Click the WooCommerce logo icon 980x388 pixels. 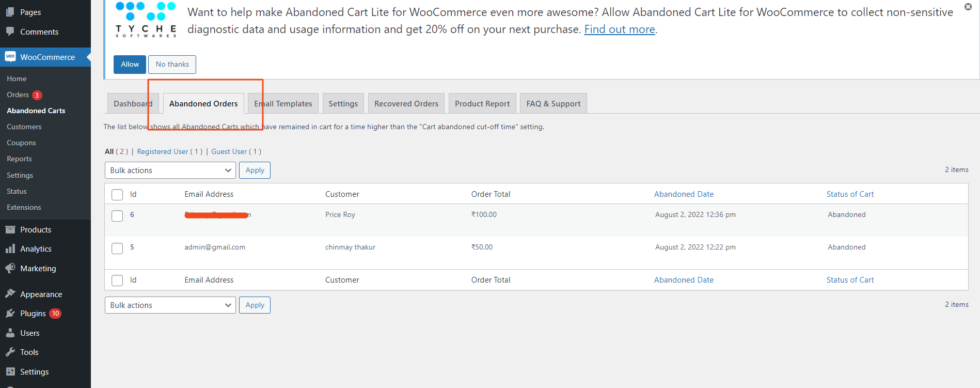pos(10,57)
